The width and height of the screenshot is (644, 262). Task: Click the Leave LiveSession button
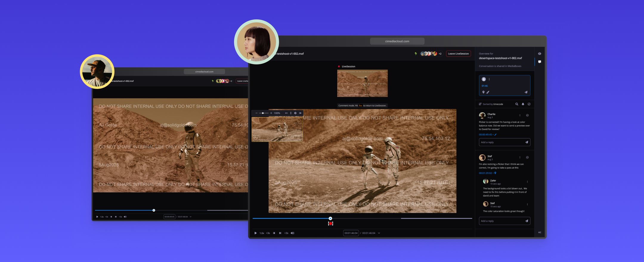[458, 54]
